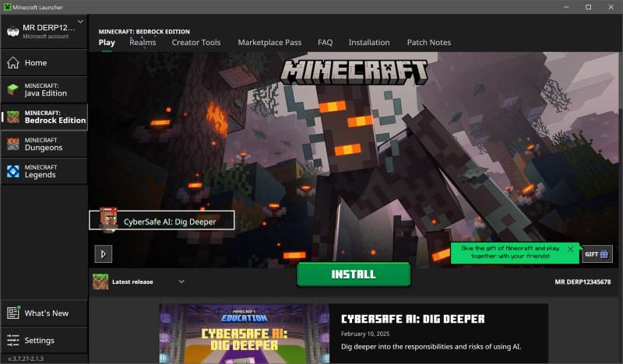Click the Minecraft Launcher title bar icon
Image resolution: width=623 pixels, height=364 pixels.
point(7,7)
